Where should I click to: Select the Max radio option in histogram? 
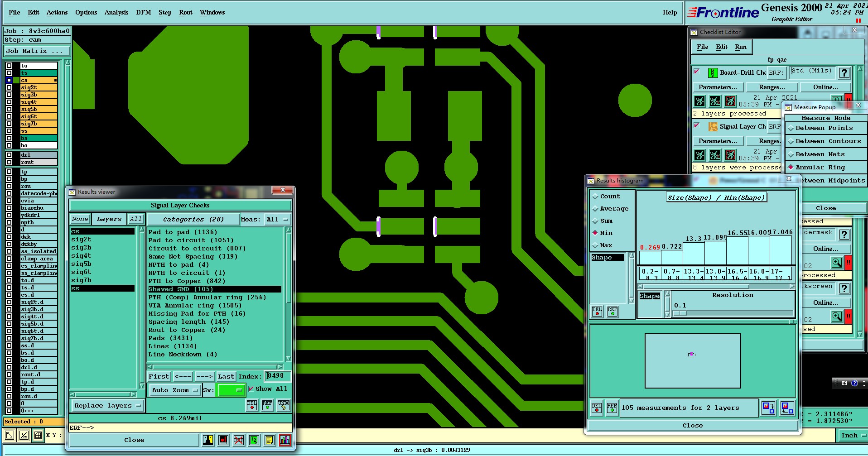tap(595, 245)
